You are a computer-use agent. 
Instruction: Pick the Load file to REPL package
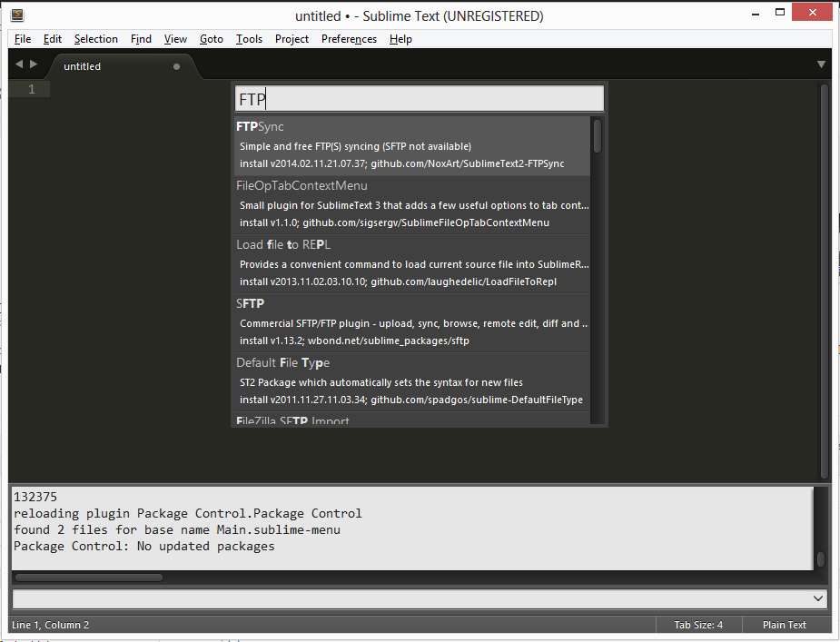[412, 263]
